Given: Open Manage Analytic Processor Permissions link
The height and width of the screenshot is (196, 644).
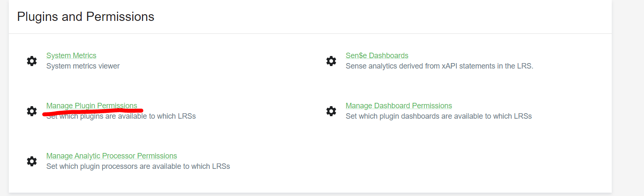Looking at the screenshot, I should pyautogui.click(x=111, y=156).
